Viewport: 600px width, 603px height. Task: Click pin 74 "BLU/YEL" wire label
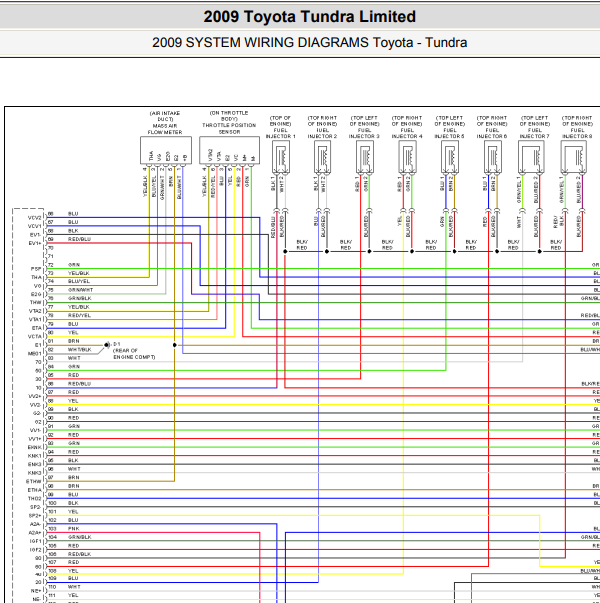79,282
